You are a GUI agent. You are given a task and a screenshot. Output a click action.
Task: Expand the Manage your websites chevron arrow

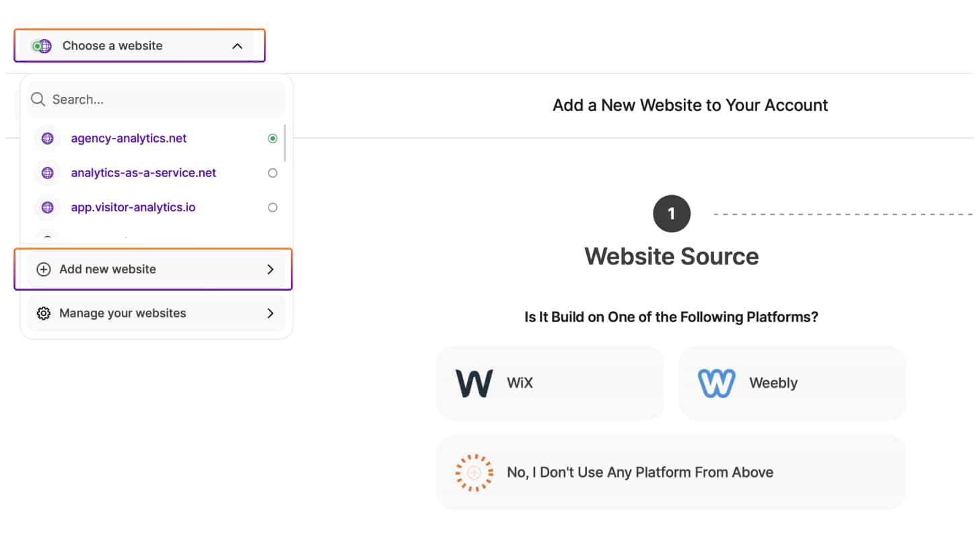coord(271,314)
